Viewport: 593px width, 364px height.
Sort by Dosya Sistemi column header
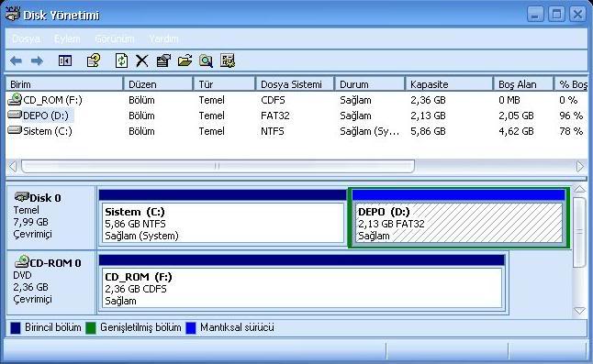pos(296,83)
